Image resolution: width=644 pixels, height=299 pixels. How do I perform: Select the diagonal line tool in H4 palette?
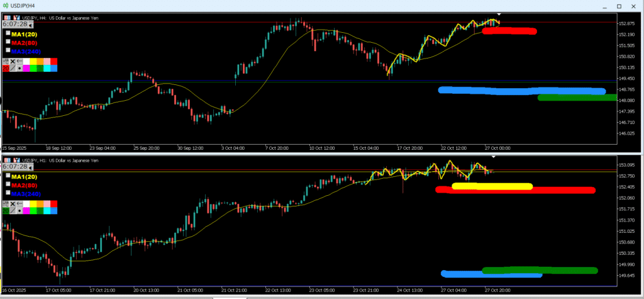pyautogui.click(x=13, y=68)
